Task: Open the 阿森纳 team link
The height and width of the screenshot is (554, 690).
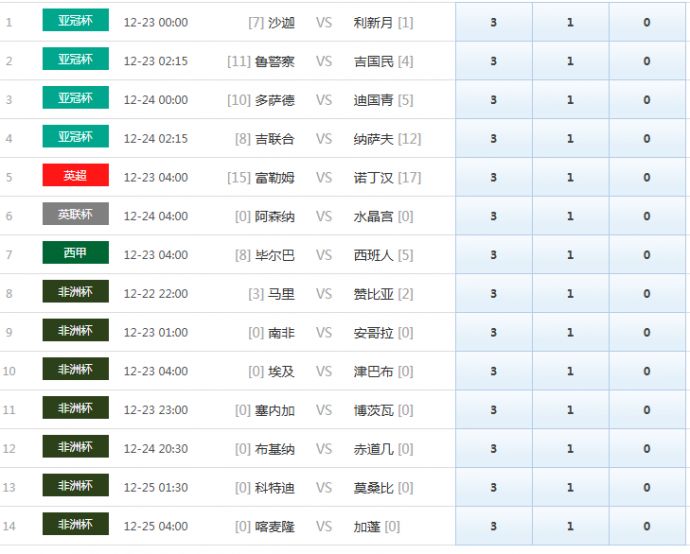Action: [x=274, y=216]
